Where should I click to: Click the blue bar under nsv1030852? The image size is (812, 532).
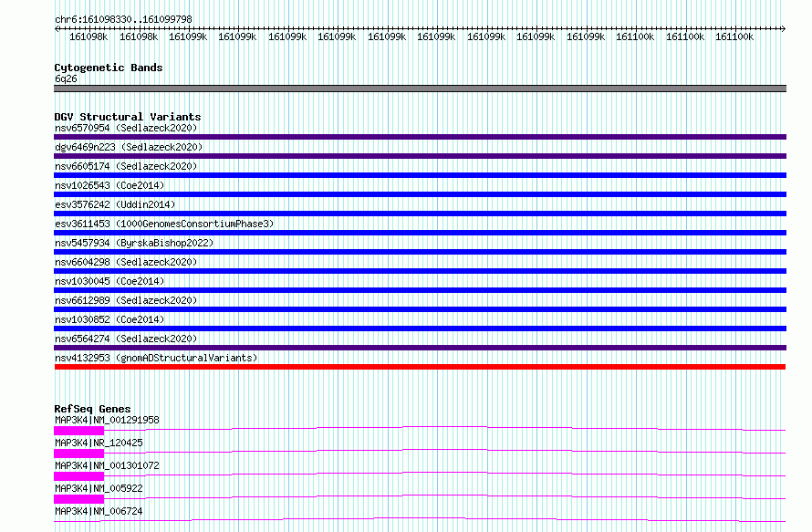pyautogui.click(x=420, y=329)
